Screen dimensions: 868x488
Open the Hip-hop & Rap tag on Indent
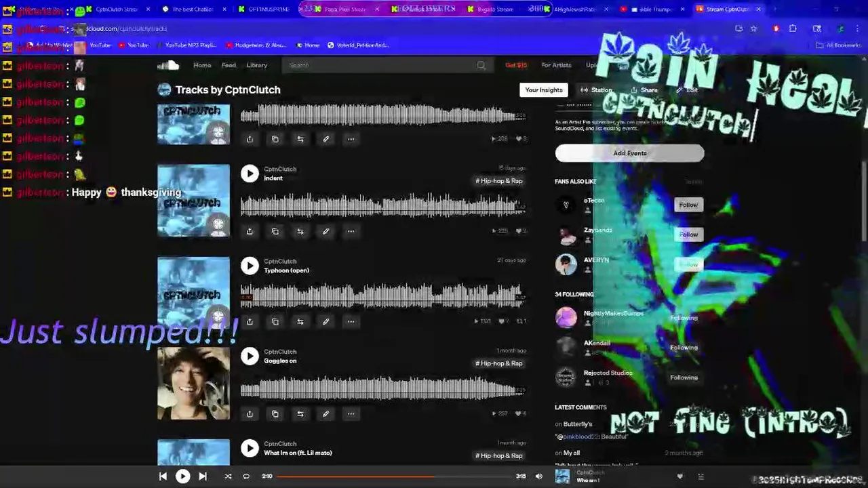coord(499,181)
